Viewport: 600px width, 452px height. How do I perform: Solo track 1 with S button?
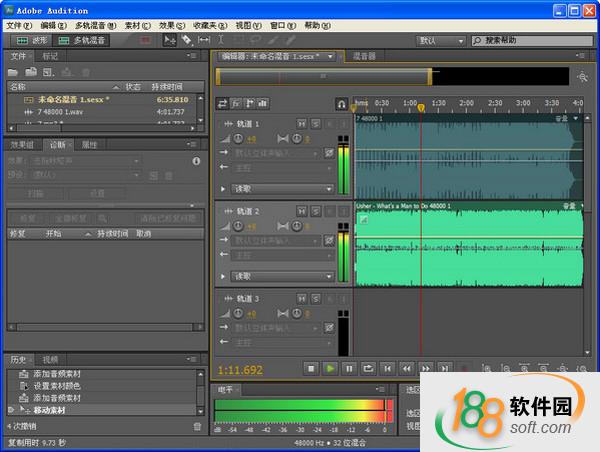[x=315, y=124]
